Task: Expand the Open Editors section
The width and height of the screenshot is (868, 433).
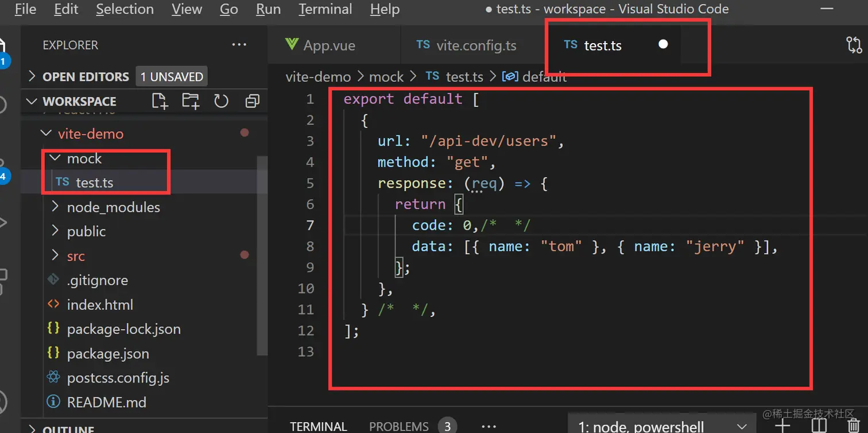Action: click(32, 76)
